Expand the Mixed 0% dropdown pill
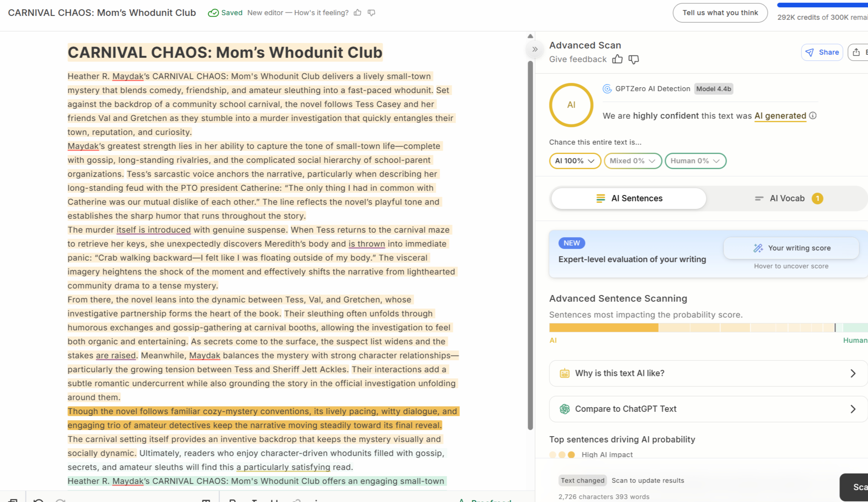Screen dimensions: 868x502 (633, 161)
